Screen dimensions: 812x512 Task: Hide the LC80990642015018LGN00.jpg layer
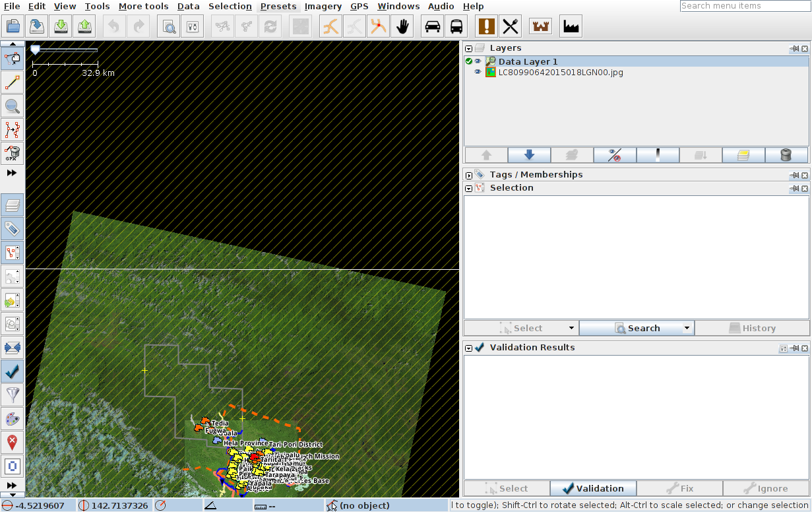[x=478, y=73]
